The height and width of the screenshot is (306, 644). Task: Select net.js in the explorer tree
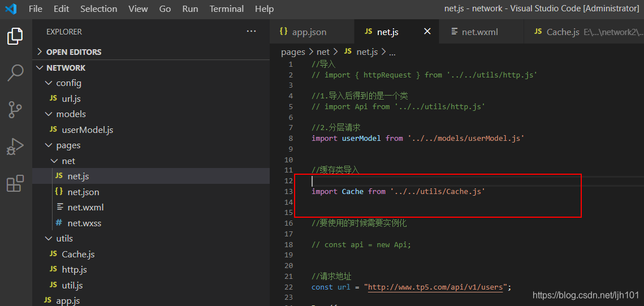(x=151, y=176)
